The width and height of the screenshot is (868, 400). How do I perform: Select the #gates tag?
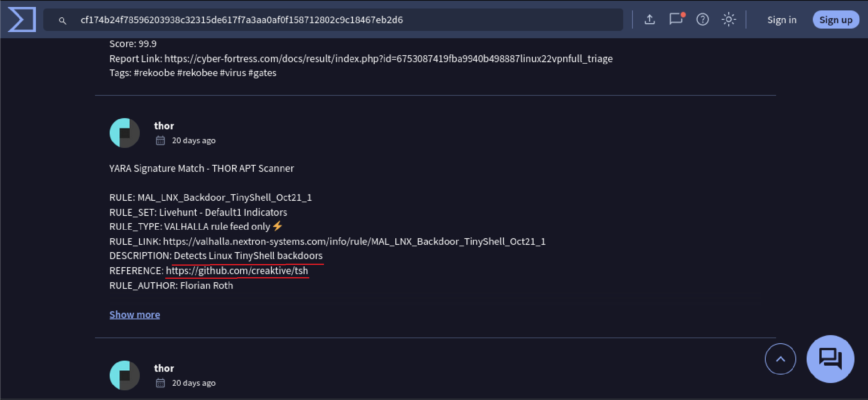click(263, 73)
